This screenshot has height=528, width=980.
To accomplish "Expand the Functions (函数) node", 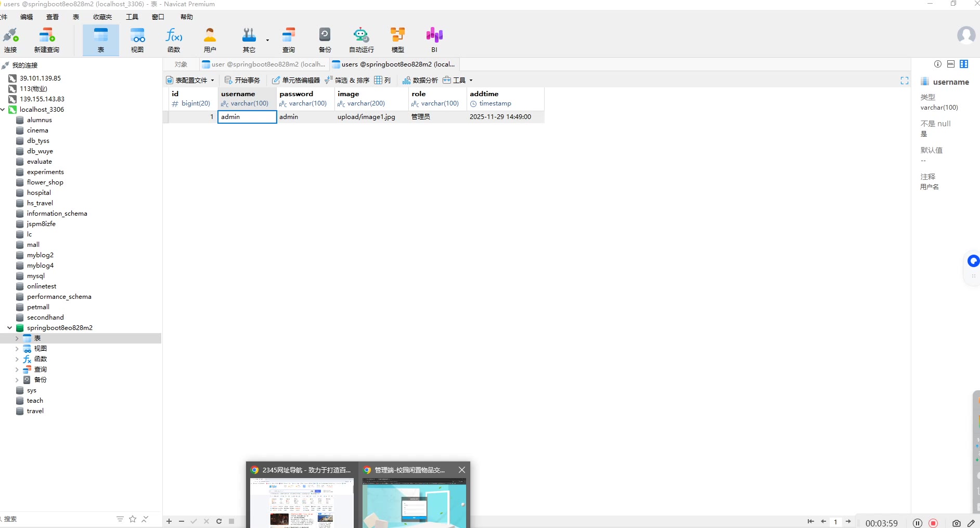I will point(17,359).
